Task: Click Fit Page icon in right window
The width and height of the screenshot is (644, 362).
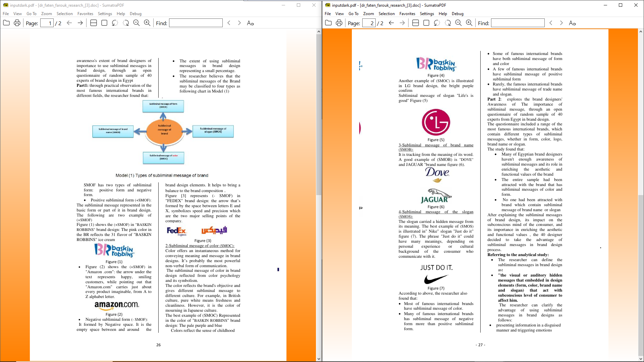Action: [x=426, y=23]
